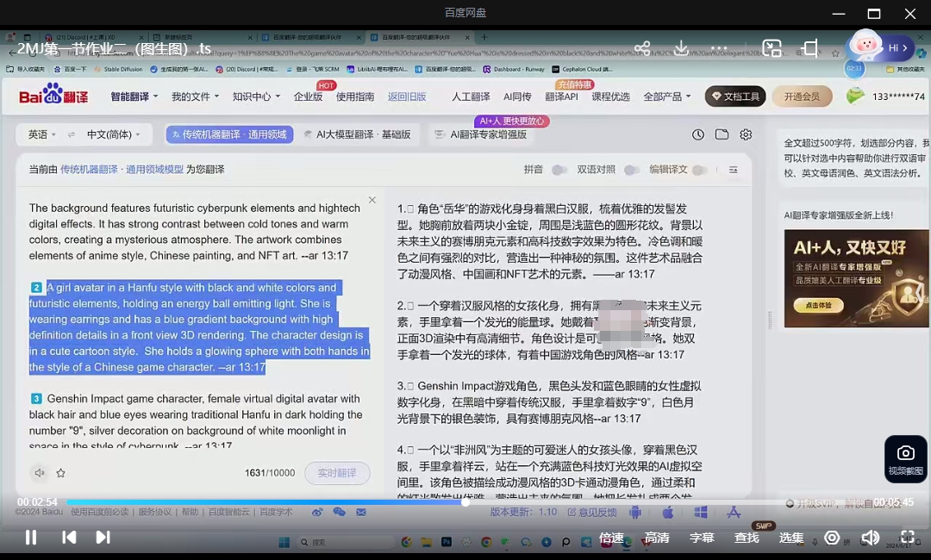Open the three-dot more options menu
931x560 pixels.
(x=719, y=48)
